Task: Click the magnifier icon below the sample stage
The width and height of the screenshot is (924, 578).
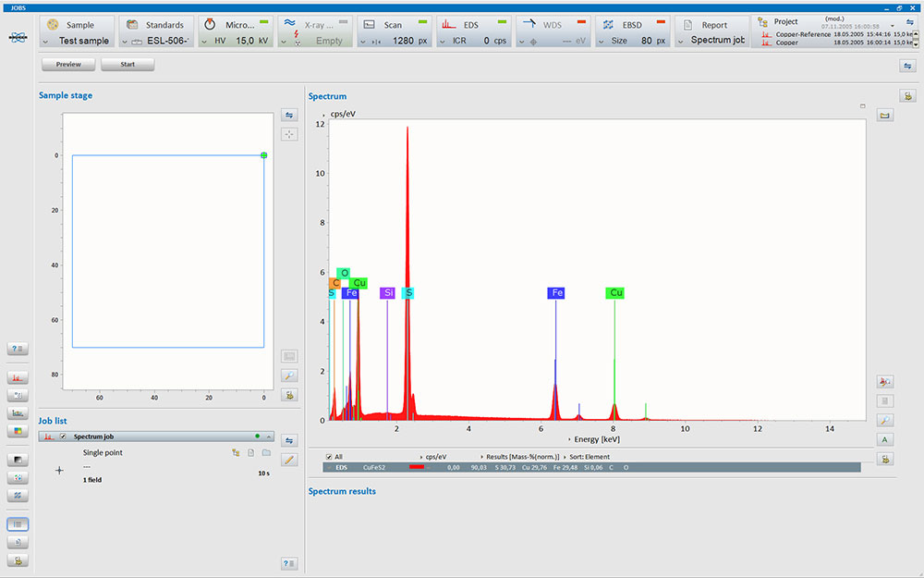Action: [x=289, y=375]
